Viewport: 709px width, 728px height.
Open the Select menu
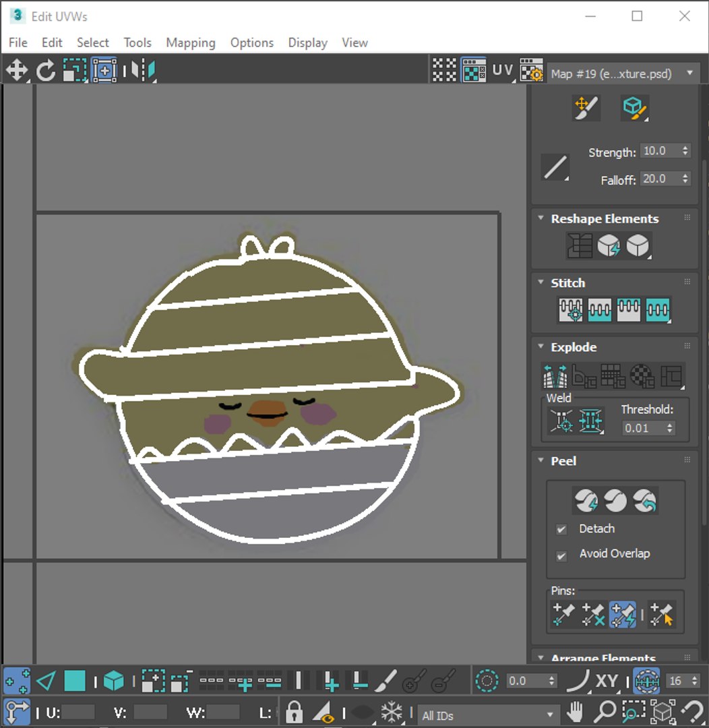93,42
